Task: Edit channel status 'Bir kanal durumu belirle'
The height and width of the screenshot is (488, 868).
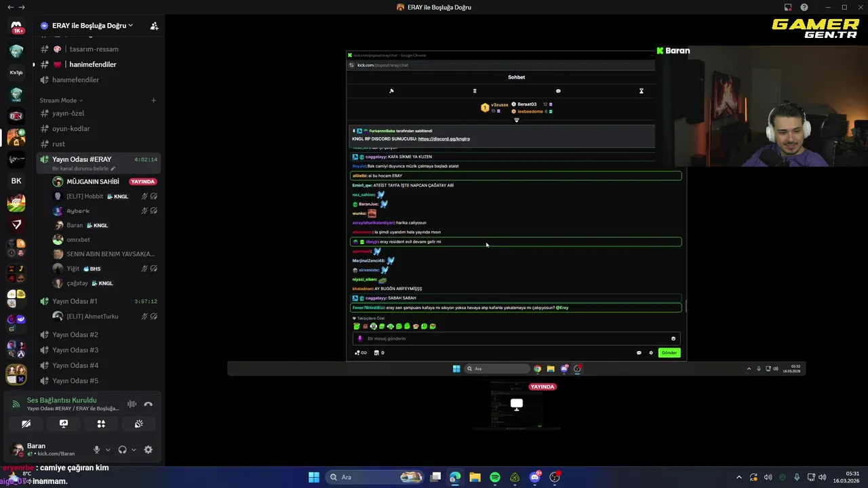Action: 84,169
